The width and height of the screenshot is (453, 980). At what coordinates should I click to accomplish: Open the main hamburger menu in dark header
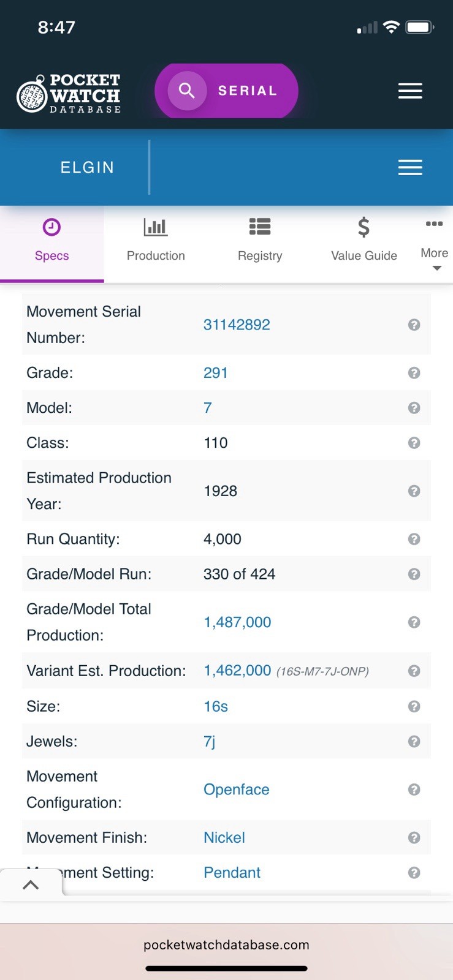[x=410, y=91]
